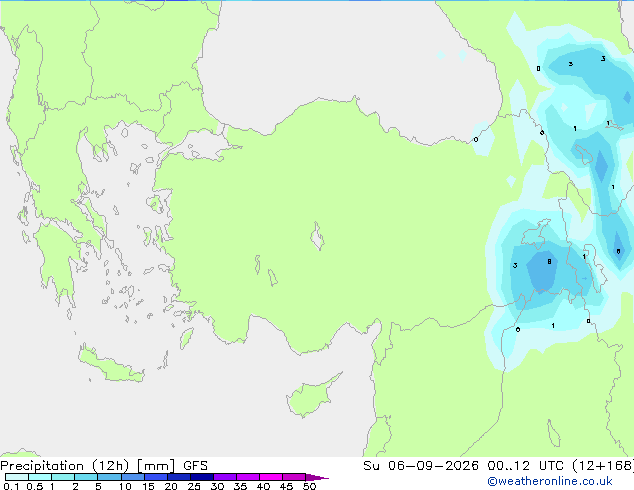Click the island of Cyprus on the map
Screen dimensions: 634x490
tap(313, 395)
